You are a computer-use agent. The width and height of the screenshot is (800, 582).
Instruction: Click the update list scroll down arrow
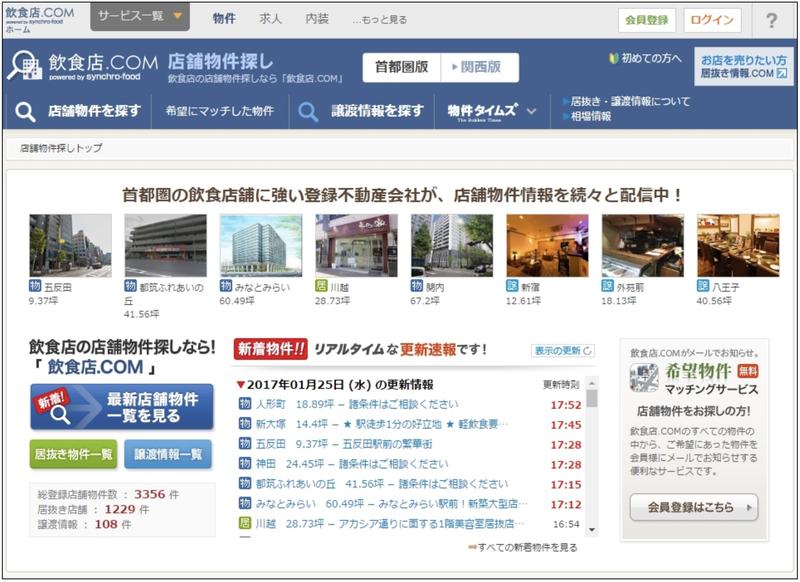[x=592, y=530]
